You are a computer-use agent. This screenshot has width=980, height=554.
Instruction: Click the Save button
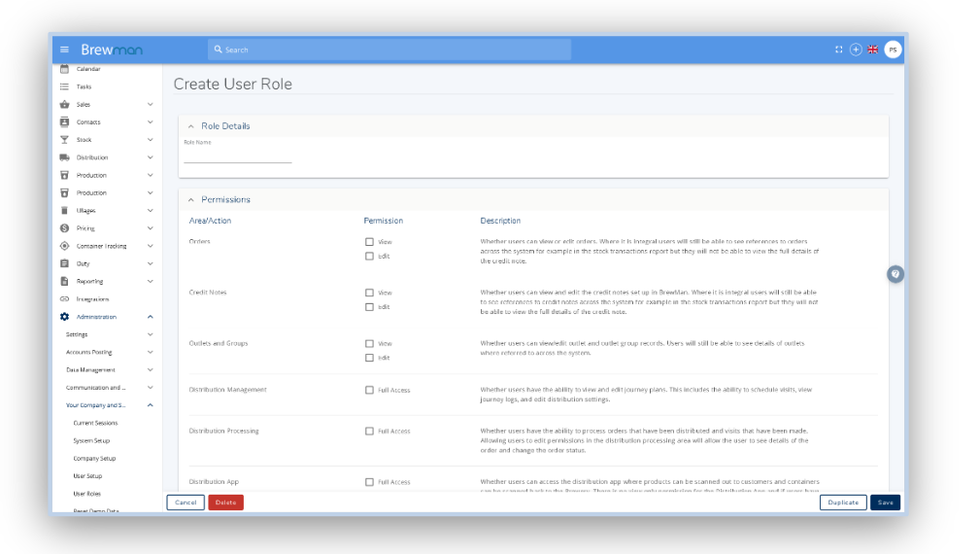point(885,502)
